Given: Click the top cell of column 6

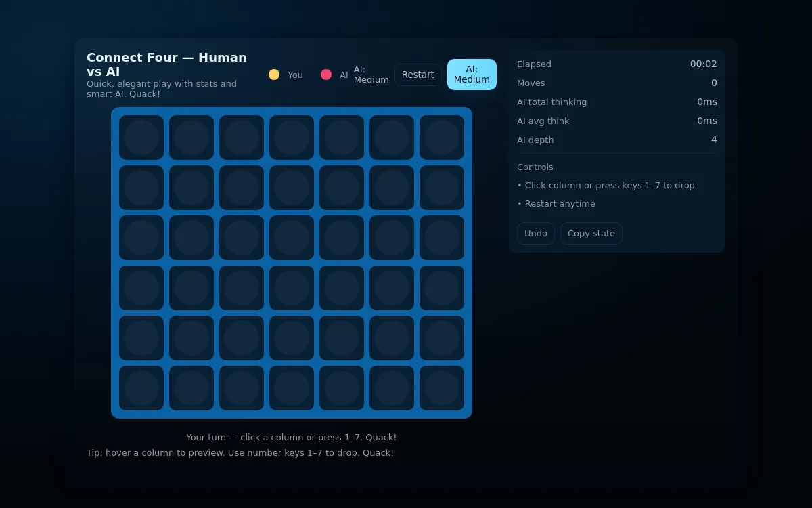Looking at the screenshot, I should point(392,137).
